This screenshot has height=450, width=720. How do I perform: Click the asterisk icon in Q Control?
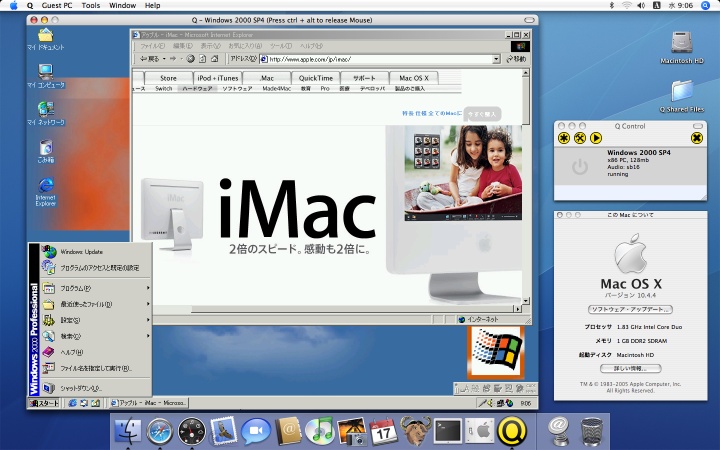(x=564, y=138)
